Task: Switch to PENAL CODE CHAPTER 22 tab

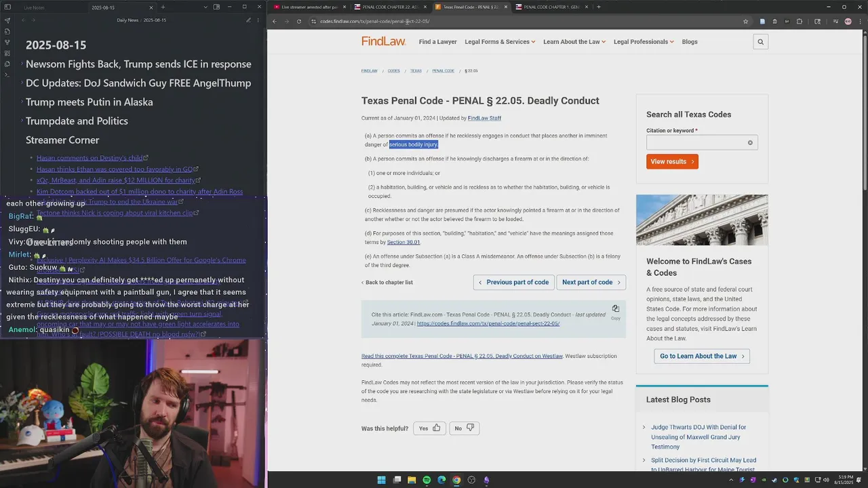Action: tap(390, 7)
